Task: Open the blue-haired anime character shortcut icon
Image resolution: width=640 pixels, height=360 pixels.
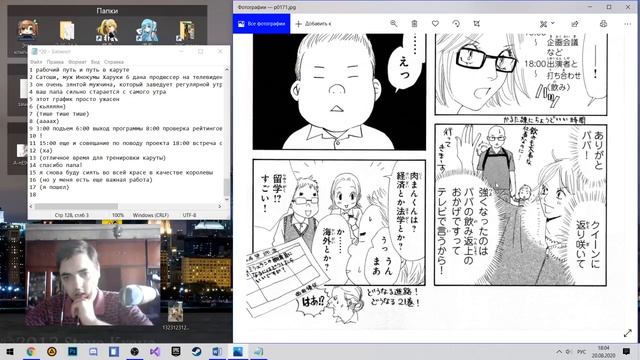Action: pos(147,30)
